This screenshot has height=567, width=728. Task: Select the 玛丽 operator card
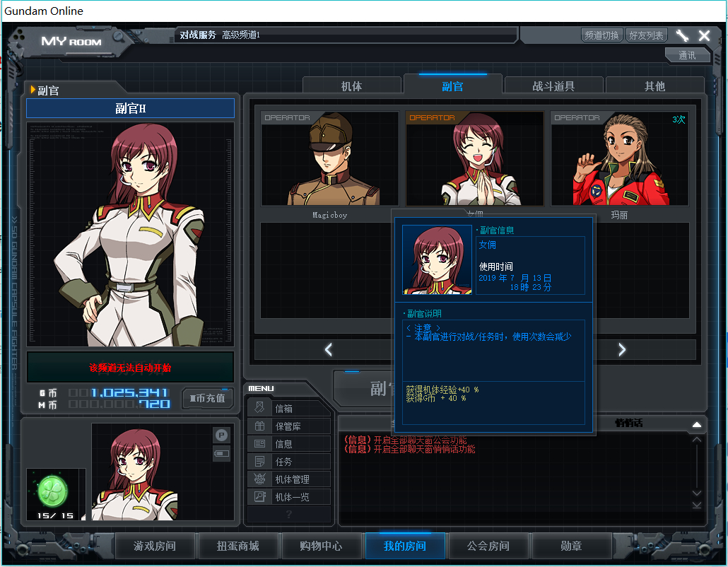pos(619,159)
